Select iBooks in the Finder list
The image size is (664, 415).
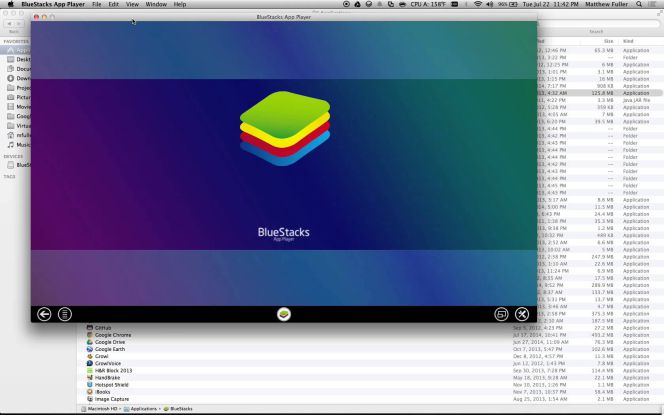click(102, 392)
